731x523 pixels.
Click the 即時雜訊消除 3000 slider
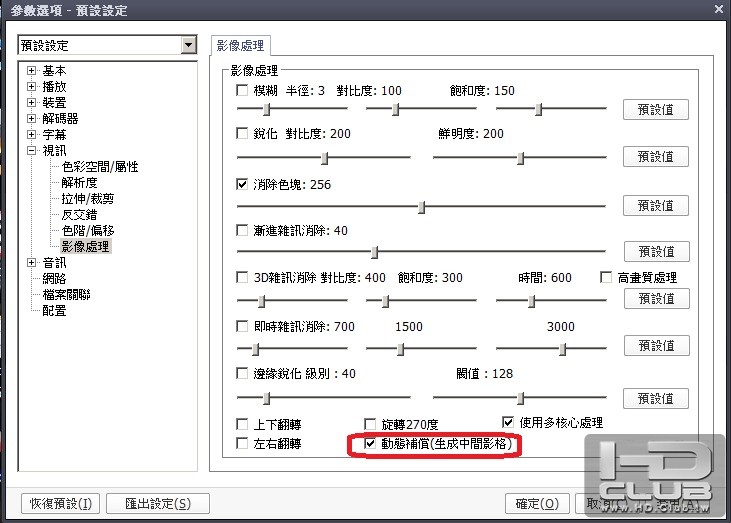click(x=552, y=349)
